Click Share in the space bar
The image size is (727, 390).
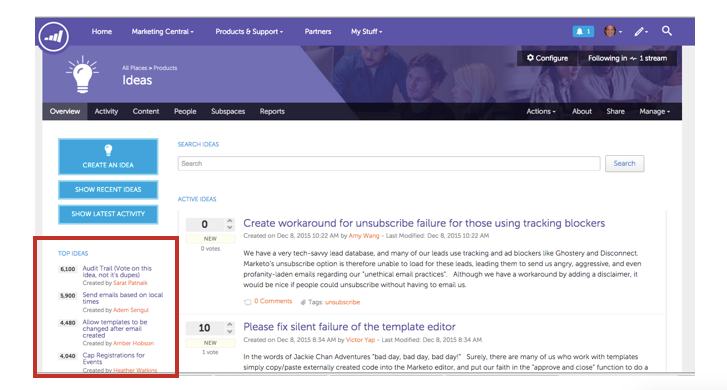pos(615,111)
